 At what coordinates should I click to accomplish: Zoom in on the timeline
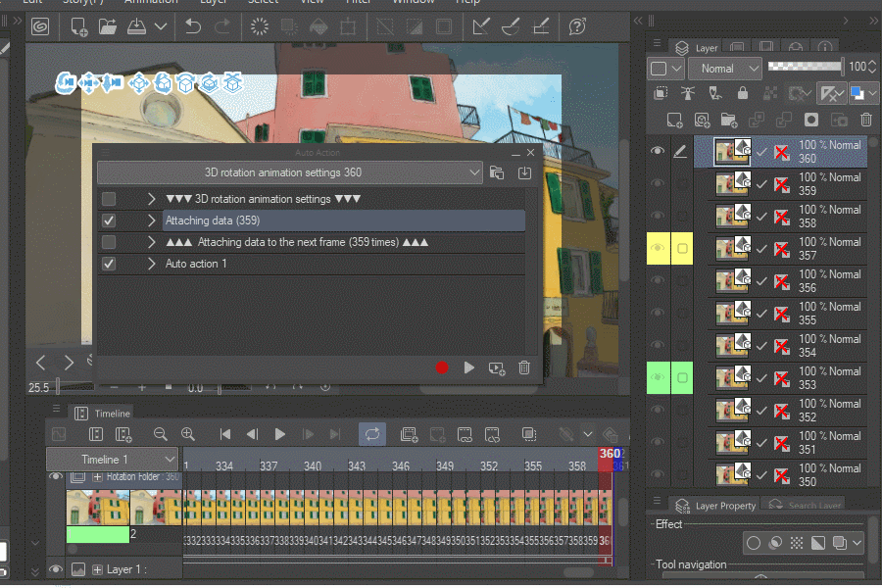click(188, 434)
